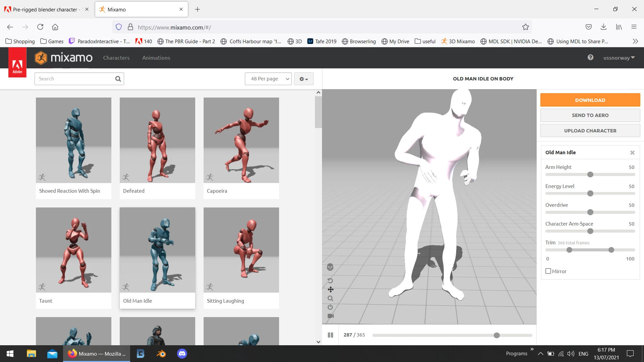This screenshot has width=644, height=362.
Task: Switch to the Characters tab
Action: tap(116, 58)
